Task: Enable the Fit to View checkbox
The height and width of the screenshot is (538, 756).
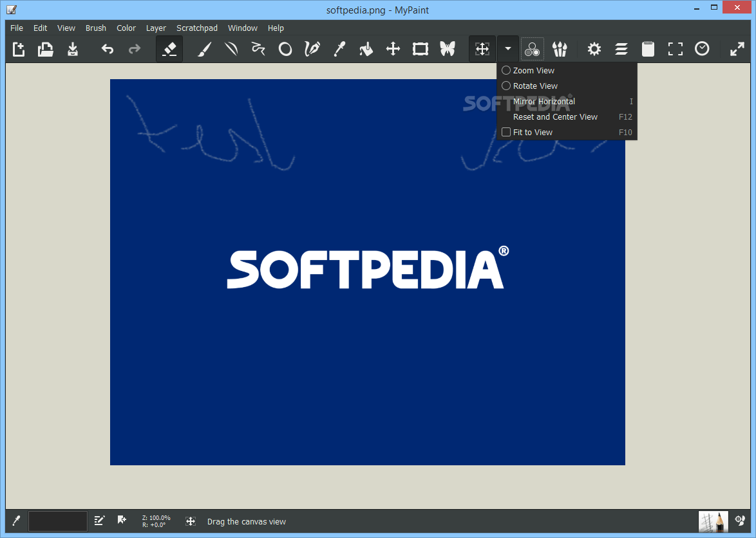Action: pos(506,132)
